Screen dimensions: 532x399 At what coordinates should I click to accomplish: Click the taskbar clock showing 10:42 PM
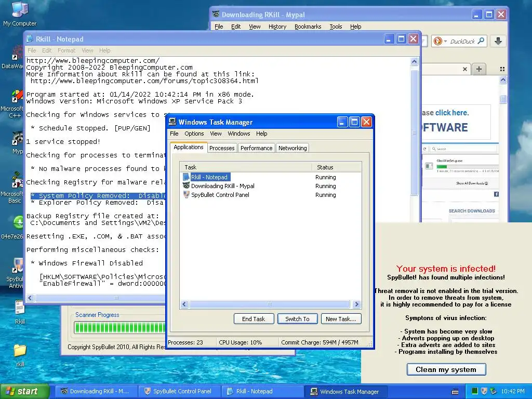click(513, 391)
